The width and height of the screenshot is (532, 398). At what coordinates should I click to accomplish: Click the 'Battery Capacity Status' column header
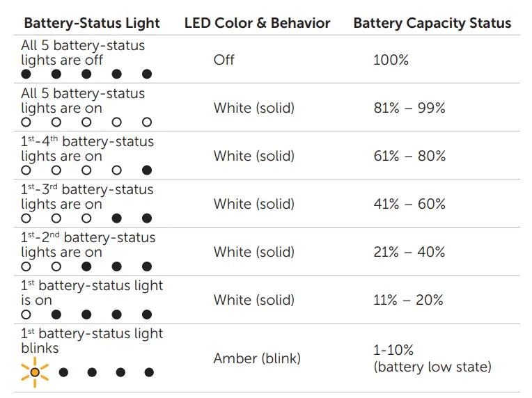432,23
